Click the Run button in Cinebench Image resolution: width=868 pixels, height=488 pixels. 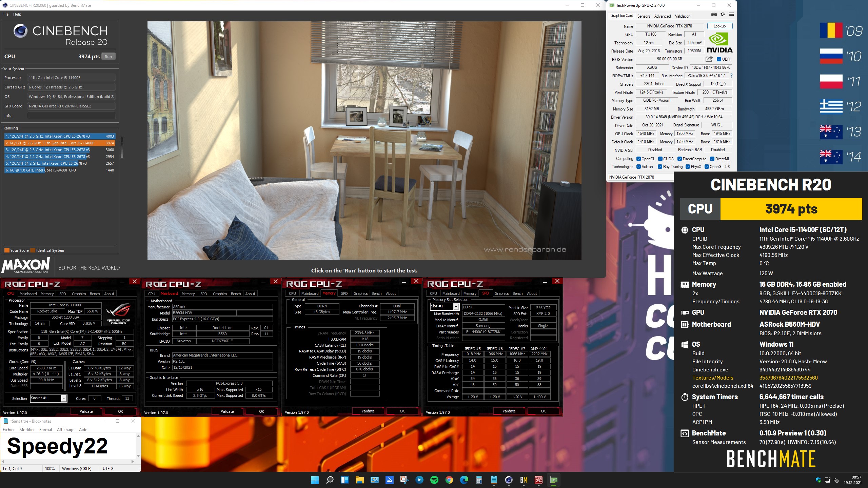pyautogui.click(x=108, y=57)
